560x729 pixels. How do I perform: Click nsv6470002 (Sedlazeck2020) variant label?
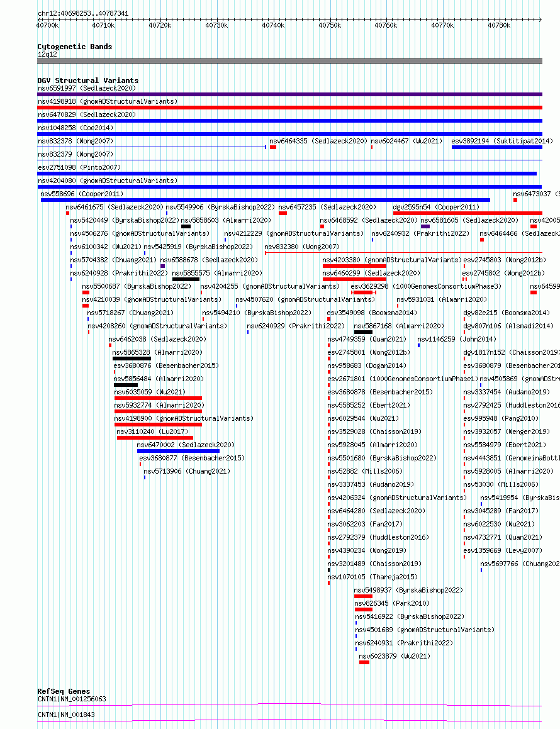(x=186, y=445)
